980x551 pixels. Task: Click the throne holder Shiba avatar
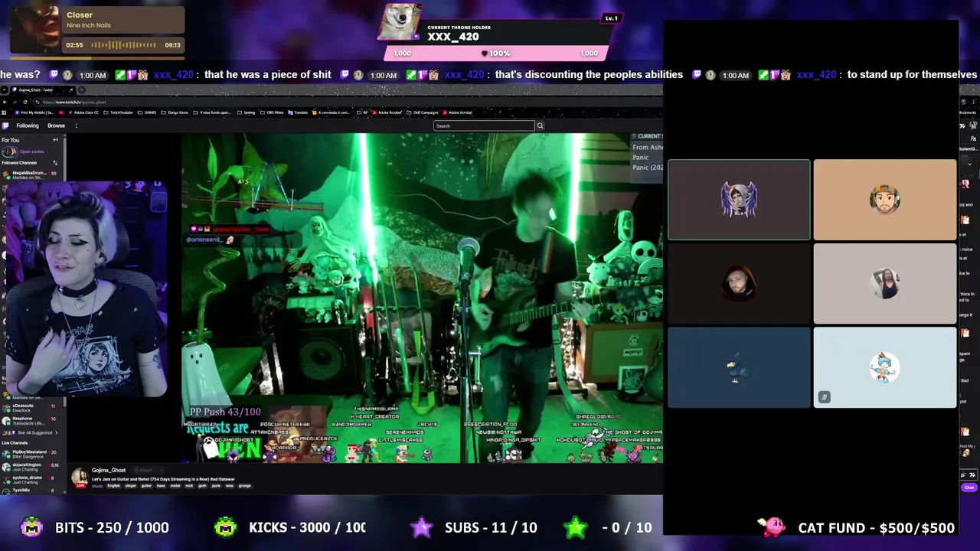(400, 21)
